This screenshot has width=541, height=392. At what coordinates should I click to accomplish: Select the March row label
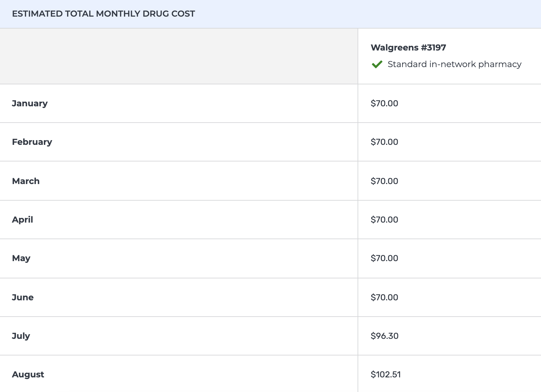click(x=26, y=181)
